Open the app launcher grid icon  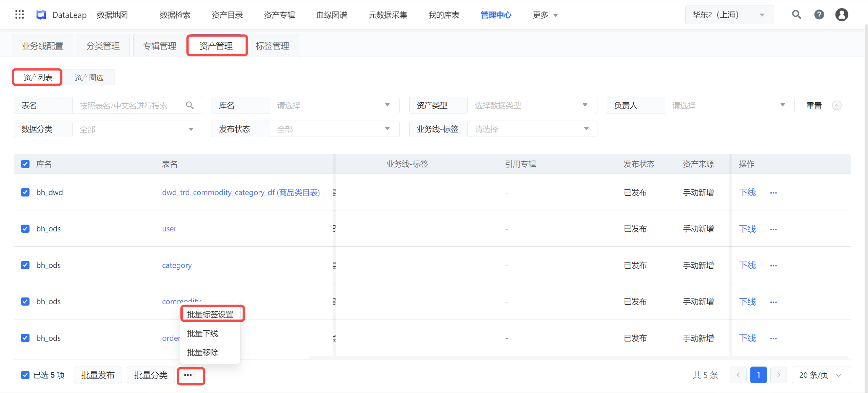[x=20, y=15]
